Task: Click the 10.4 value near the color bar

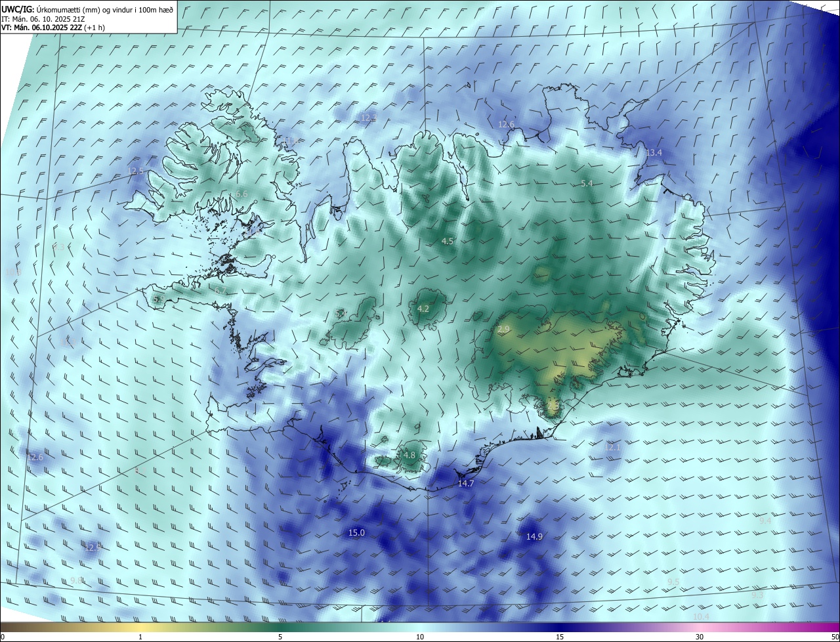Action: point(702,617)
